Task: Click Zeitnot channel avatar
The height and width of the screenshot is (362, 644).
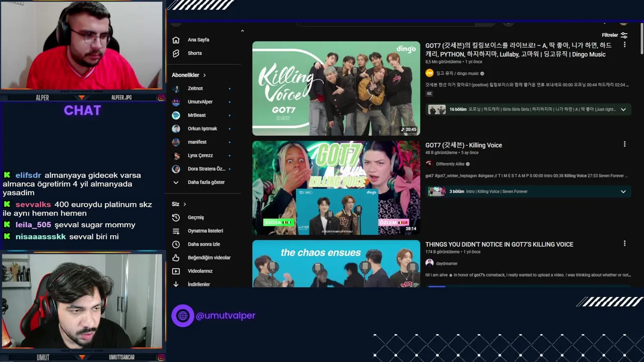Action: tap(176, 88)
